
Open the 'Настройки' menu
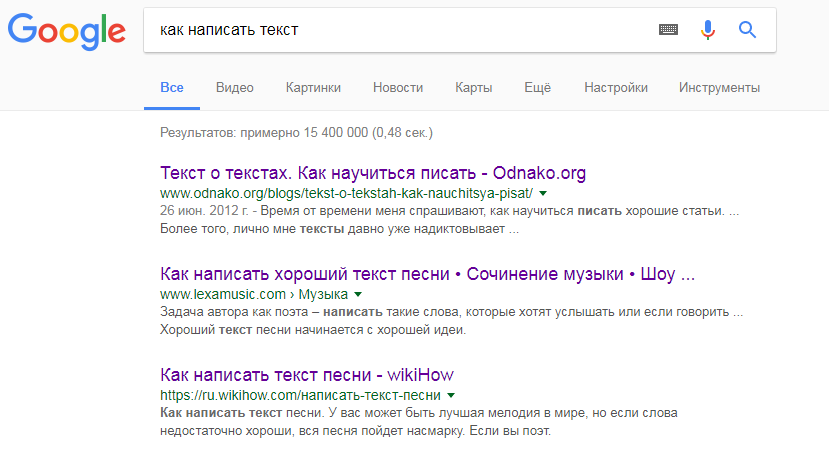(616, 87)
